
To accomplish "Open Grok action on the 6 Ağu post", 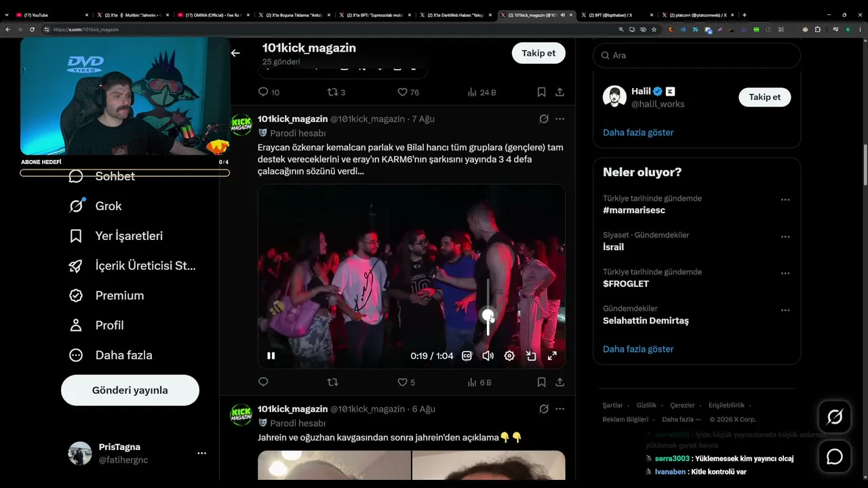I will pos(544,409).
